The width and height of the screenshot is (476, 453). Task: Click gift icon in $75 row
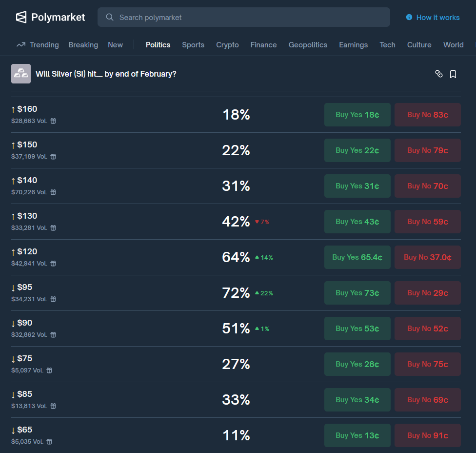click(49, 371)
